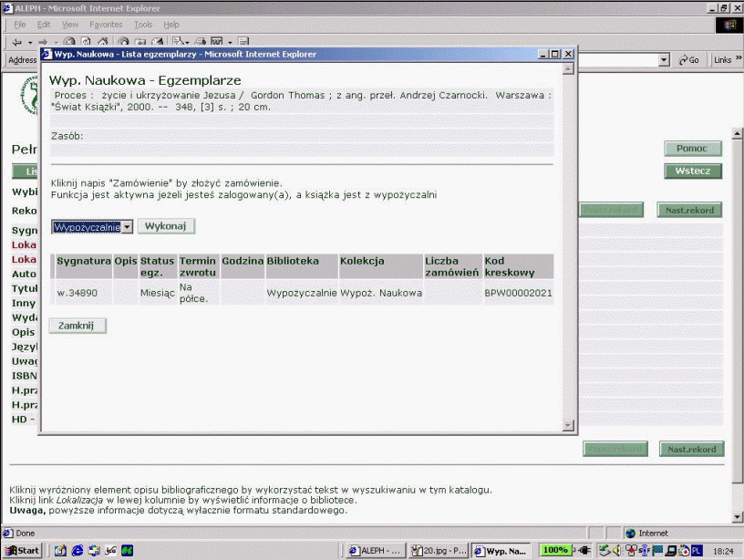Click the Search toolbar icon
This screenshot has height=560, width=744.
tap(125, 41)
